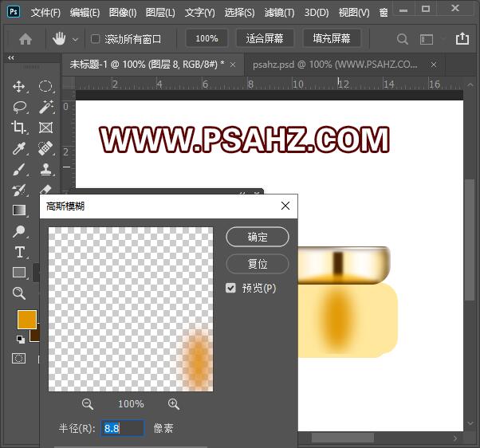Screen dimensions: 480x448
Task: Select the Move tool
Action: pos(19,87)
